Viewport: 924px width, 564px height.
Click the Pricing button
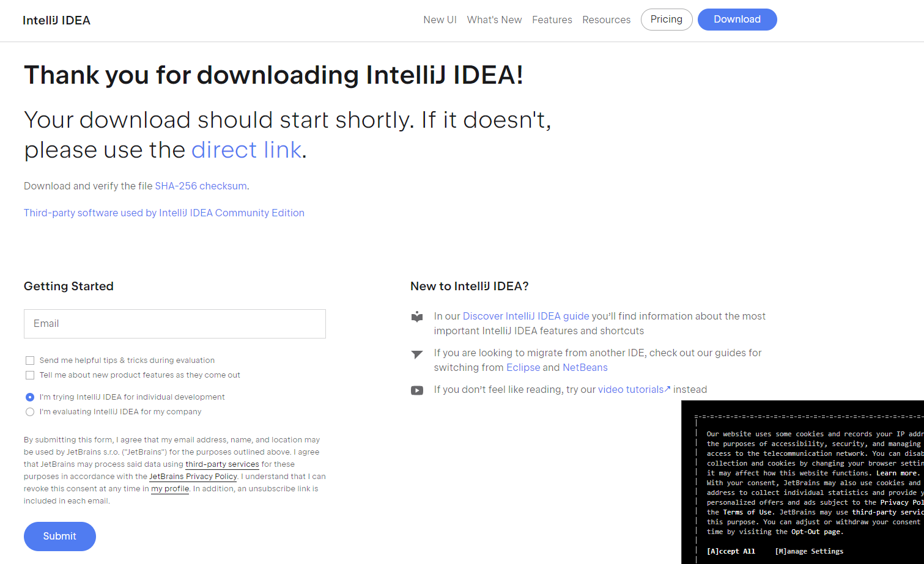pyautogui.click(x=667, y=20)
